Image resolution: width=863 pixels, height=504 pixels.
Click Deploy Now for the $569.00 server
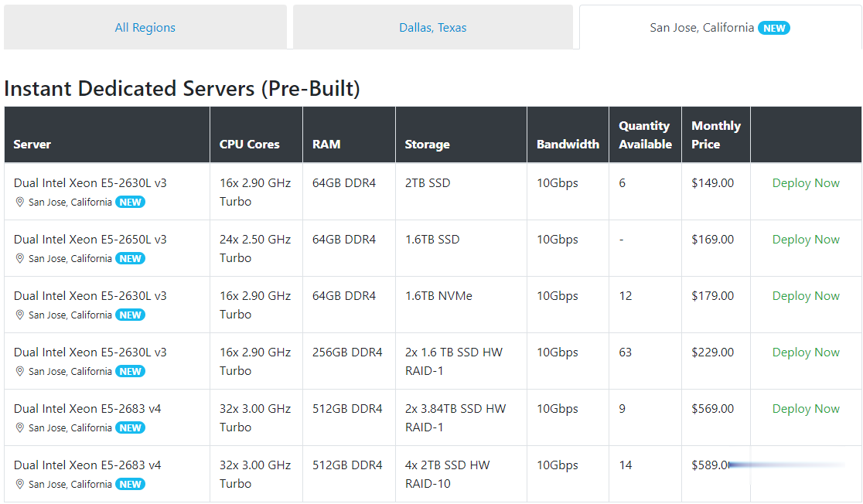coord(806,409)
